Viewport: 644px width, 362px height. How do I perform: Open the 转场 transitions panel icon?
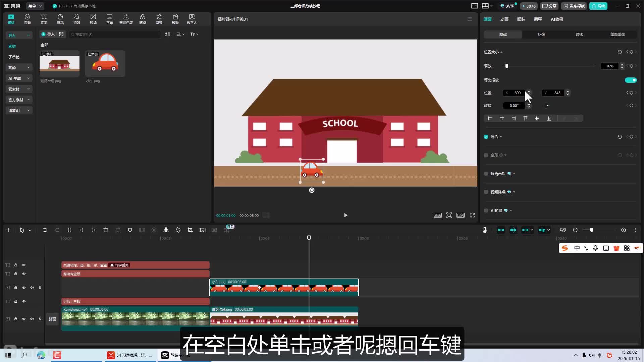click(93, 19)
